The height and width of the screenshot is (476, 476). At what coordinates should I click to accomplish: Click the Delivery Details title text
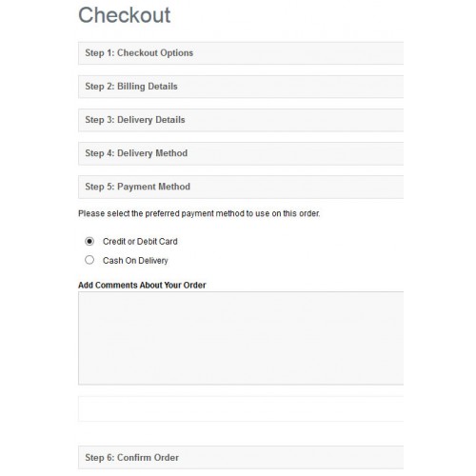point(151,120)
